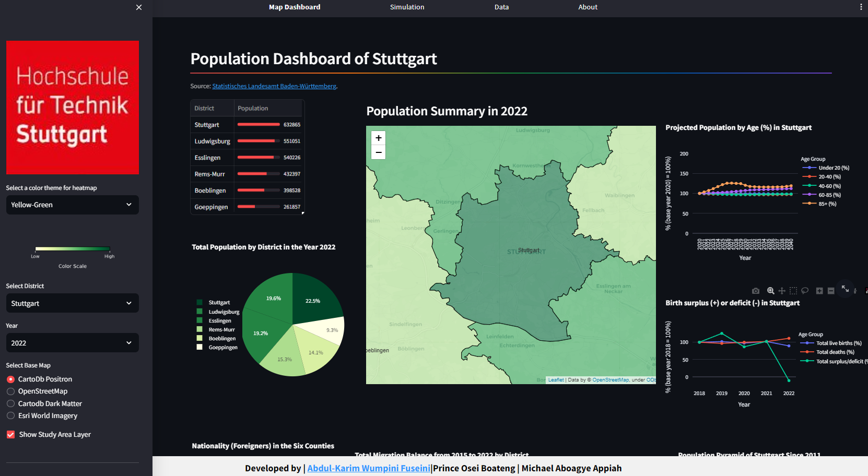Click the chart zoom-out minus button

tap(831, 291)
